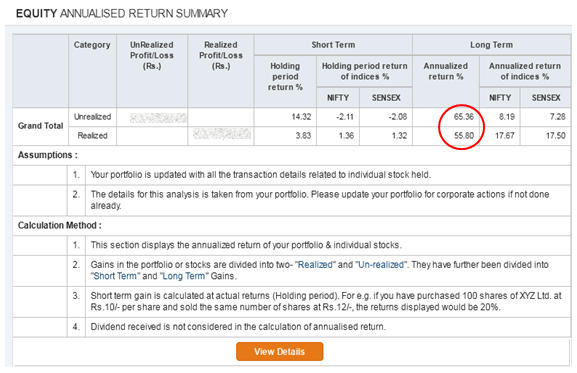Viewport: 577px width, 373px height.
Task: Open the "Un-realized" link
Action: click(381, 265)
